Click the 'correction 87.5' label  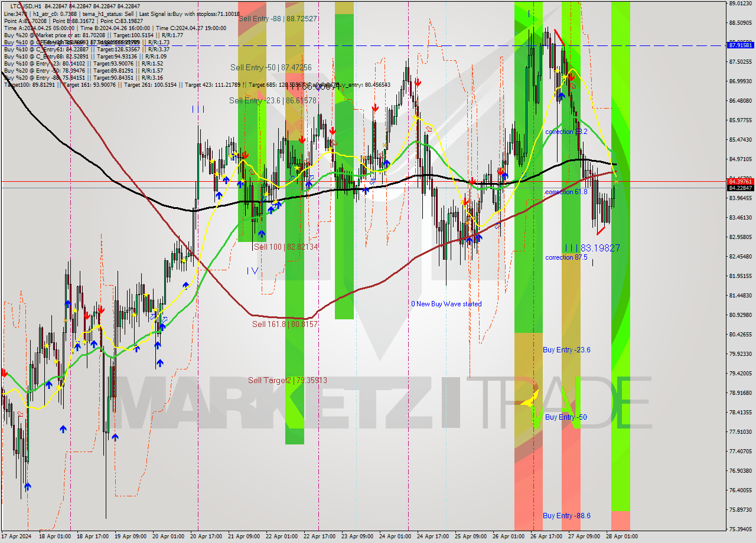[x=566, y=257]
